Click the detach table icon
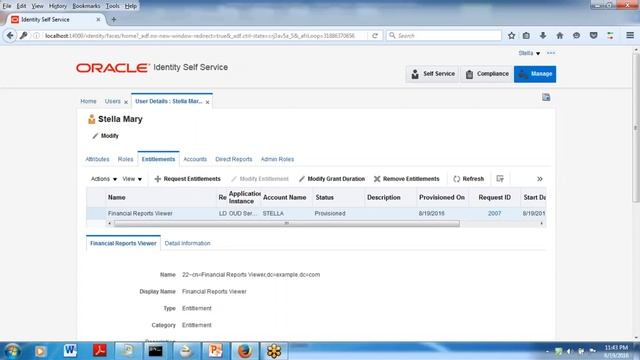 coord(500,179)
